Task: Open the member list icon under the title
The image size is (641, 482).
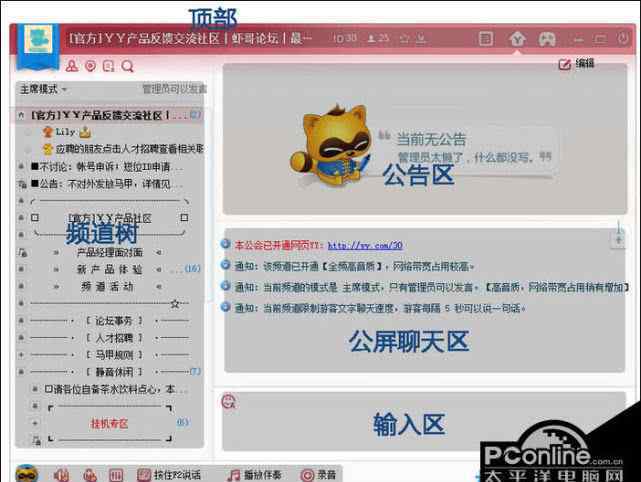Action: pos(72,66)
